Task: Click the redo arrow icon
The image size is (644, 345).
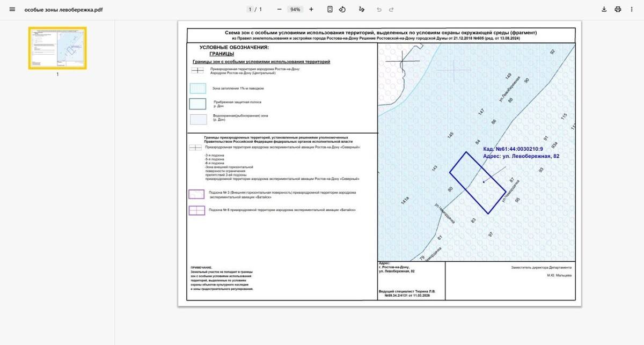Action: 391,10
